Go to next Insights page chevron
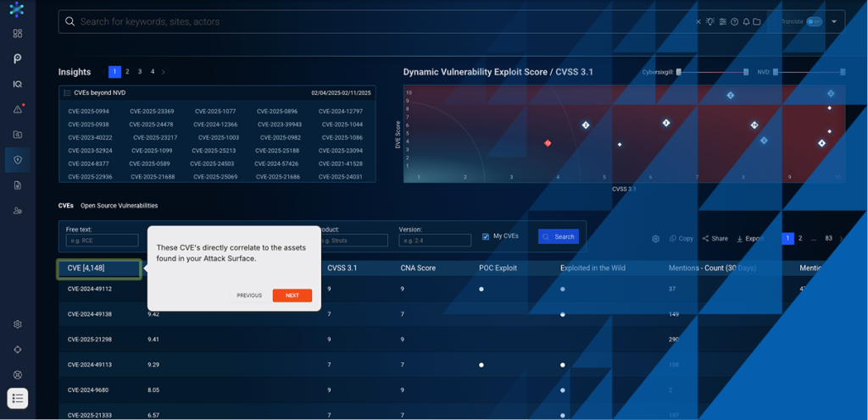This screenshot has height=420, width=868. 164,72
